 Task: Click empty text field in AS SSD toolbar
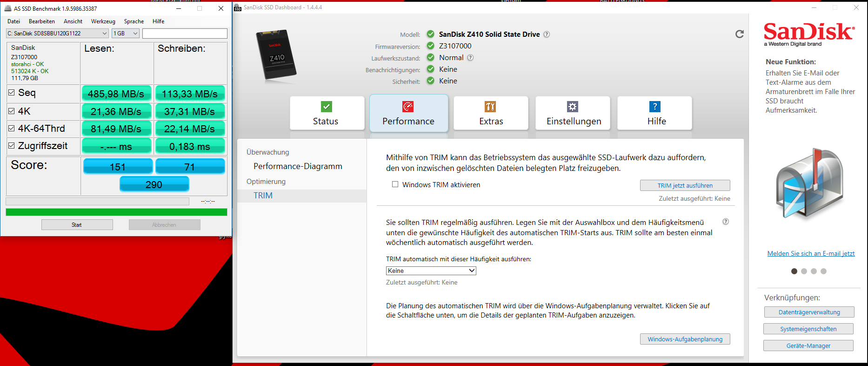[185, 34]
